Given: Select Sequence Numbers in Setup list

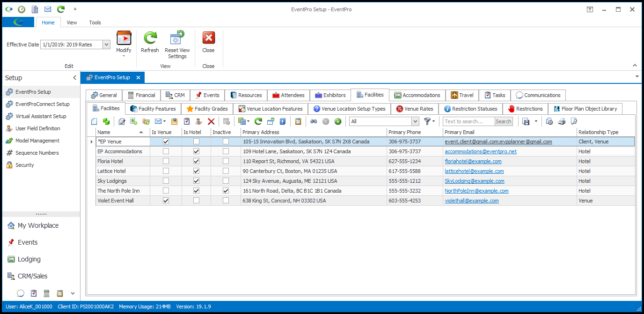Looking at the screenshot, I should pos(37,153).
